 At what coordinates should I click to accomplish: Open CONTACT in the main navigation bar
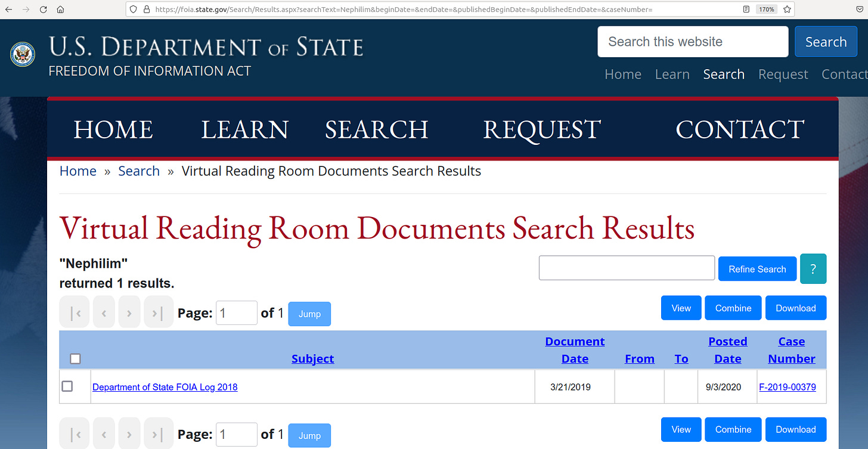[740, 129]
